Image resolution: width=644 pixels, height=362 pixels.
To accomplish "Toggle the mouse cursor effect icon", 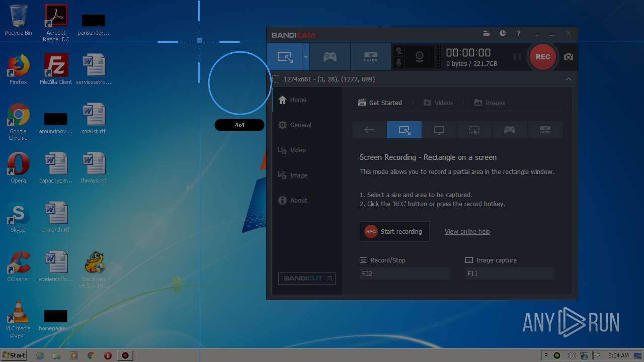I will tap(399, 51).
